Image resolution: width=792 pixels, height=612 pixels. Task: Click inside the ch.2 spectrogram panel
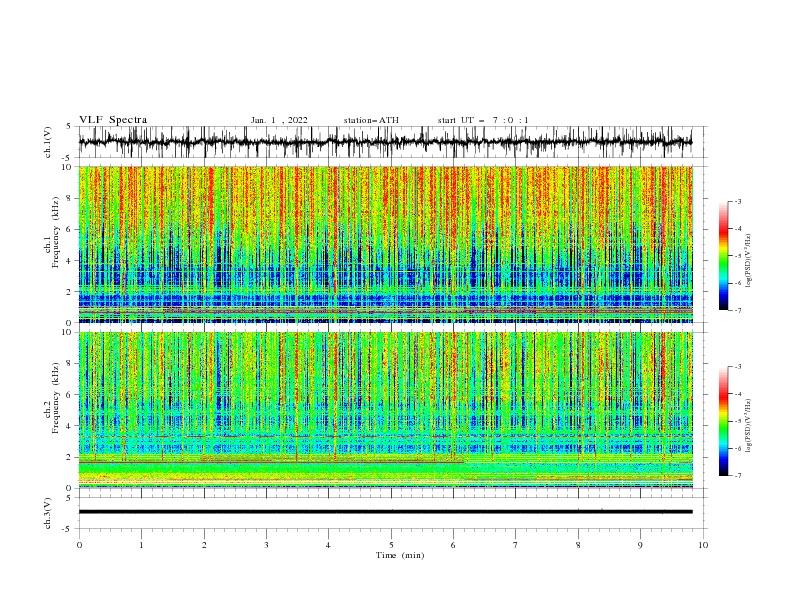tap(385, 410)
